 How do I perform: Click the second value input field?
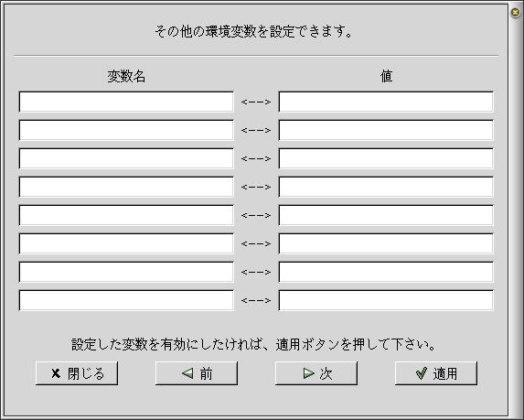tap(386, 130)
